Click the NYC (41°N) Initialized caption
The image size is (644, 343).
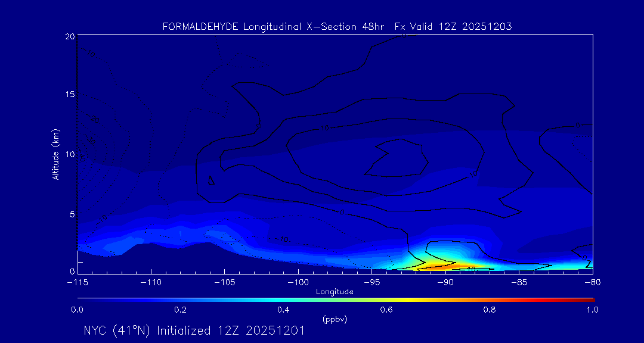click(194, 330)
